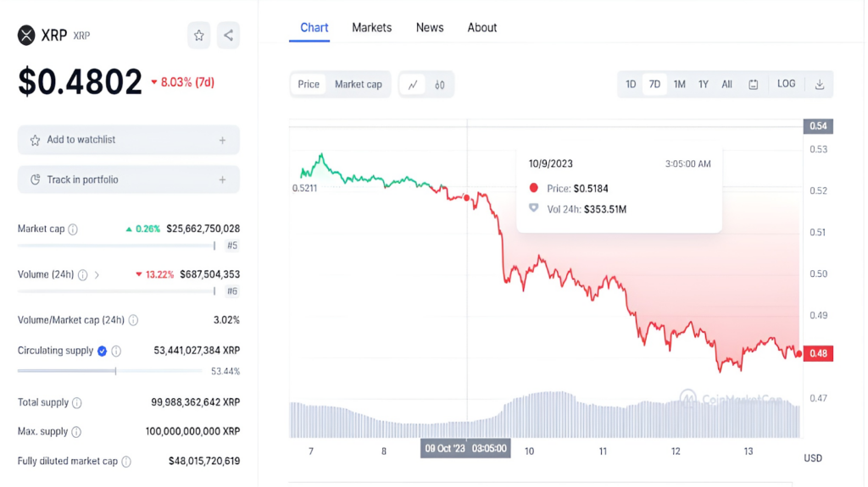Click the Total supply info icon

[x=77, y=403]
